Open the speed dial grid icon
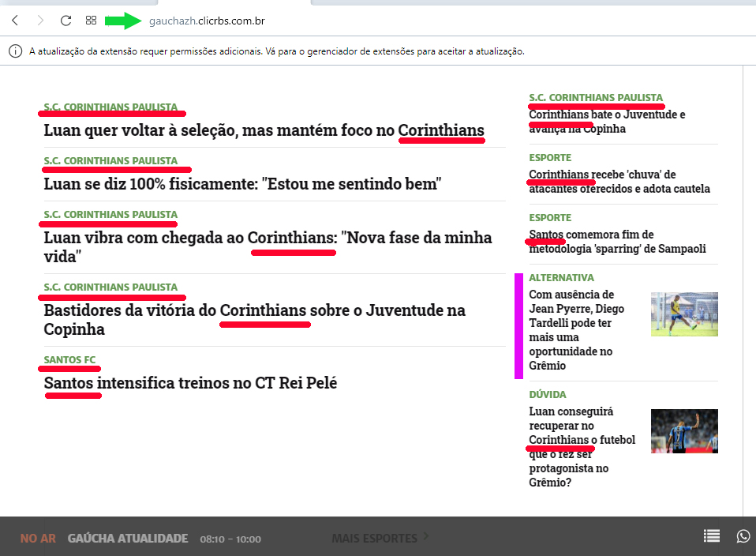This screenshot has width=756, height=556. (91, 21)
